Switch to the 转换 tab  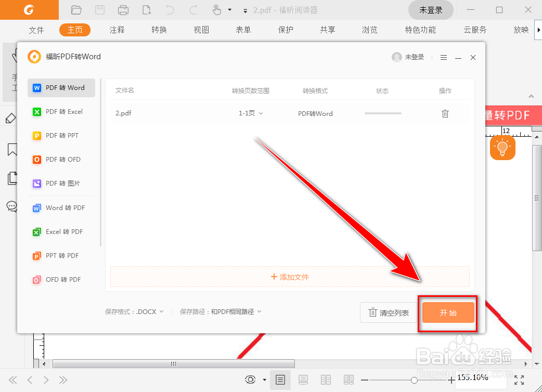pos(159,30)
